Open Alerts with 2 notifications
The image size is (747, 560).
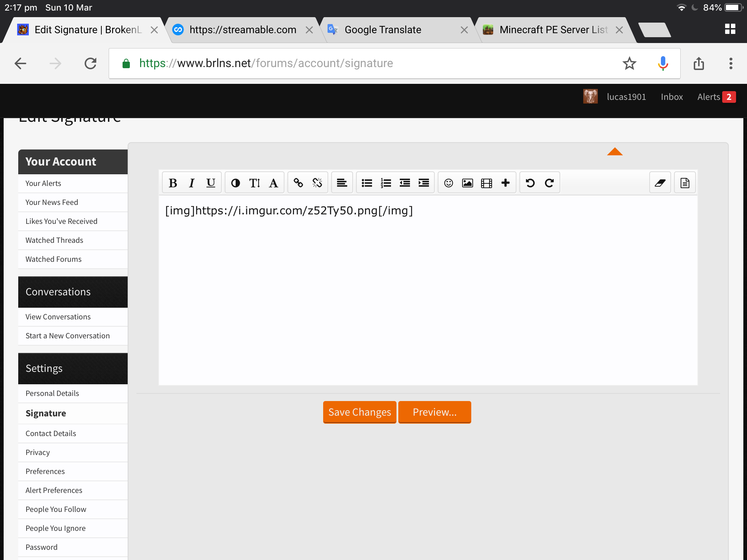pos(716,97)
